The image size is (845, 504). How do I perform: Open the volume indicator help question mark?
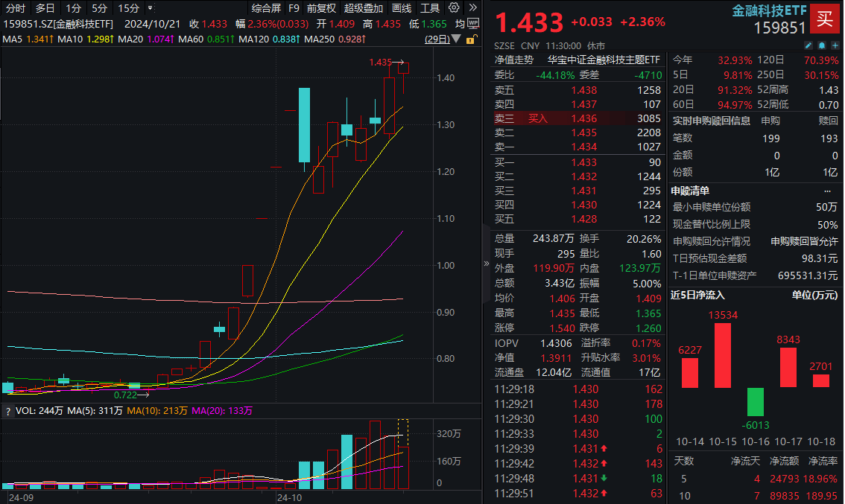pyautogui.click(x=7, y=410)
